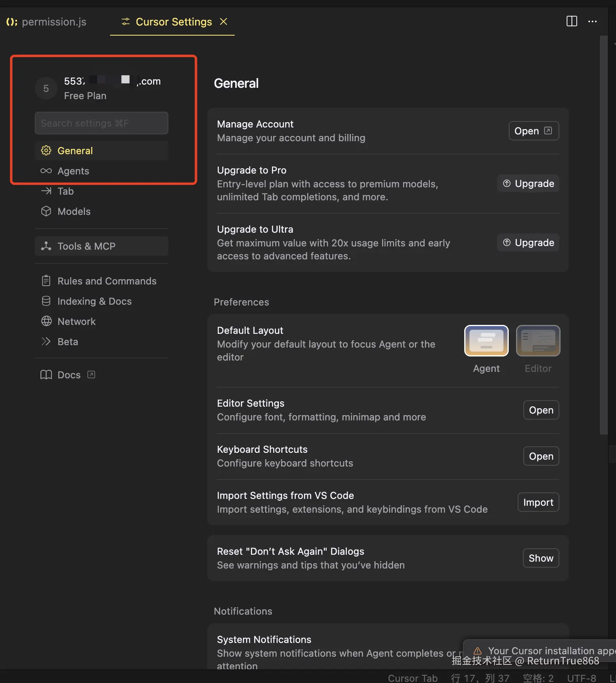
Task: Open Manage Account page
Action: [533, 131]
